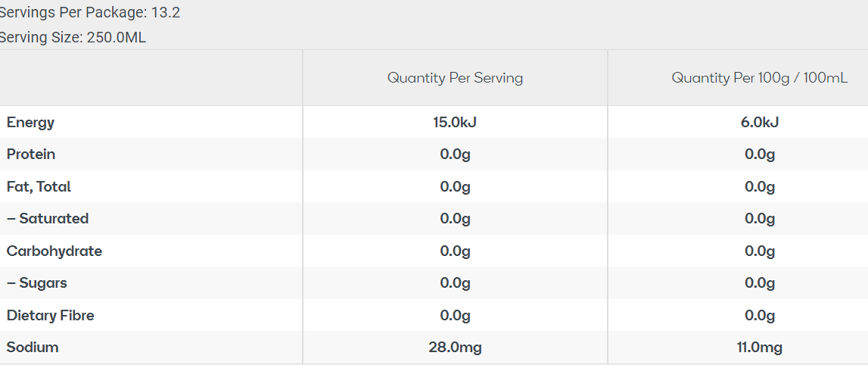Click the Sugars per 100mL 0.0g value
This screenshot has width=868, height=365.
[760, 283]
